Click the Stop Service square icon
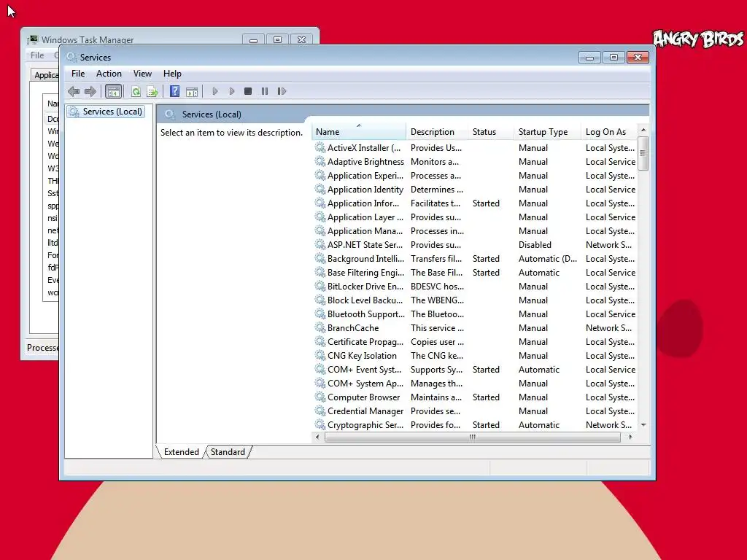Image resolution: width=747 pixels, height=560 pixels. pyautogui.click(x=248, y=91)
